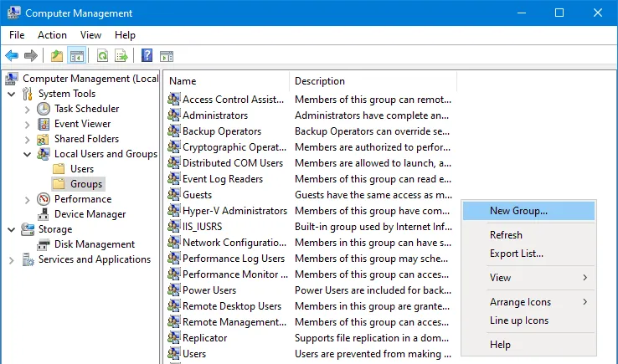The width and height of the screenshot is (618, 364).
Task: Choose New Group... from the context menu
Action: coord(518,211)
